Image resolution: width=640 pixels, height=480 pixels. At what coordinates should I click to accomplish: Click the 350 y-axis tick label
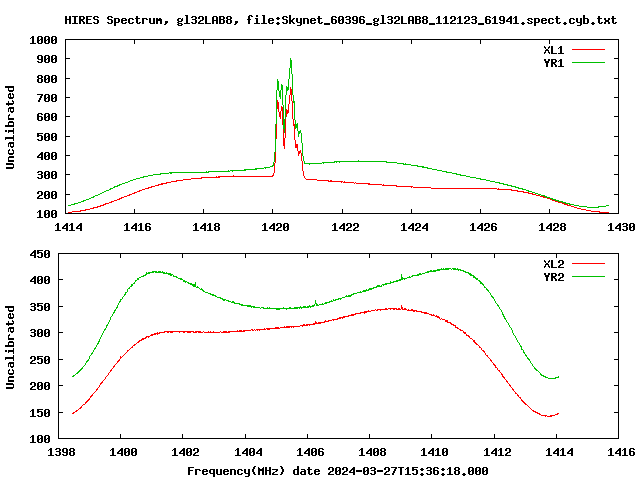coord(40,307)
